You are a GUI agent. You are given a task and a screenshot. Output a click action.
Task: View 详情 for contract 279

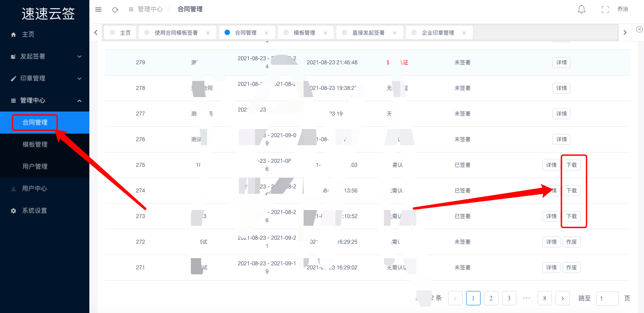(561, 63)
